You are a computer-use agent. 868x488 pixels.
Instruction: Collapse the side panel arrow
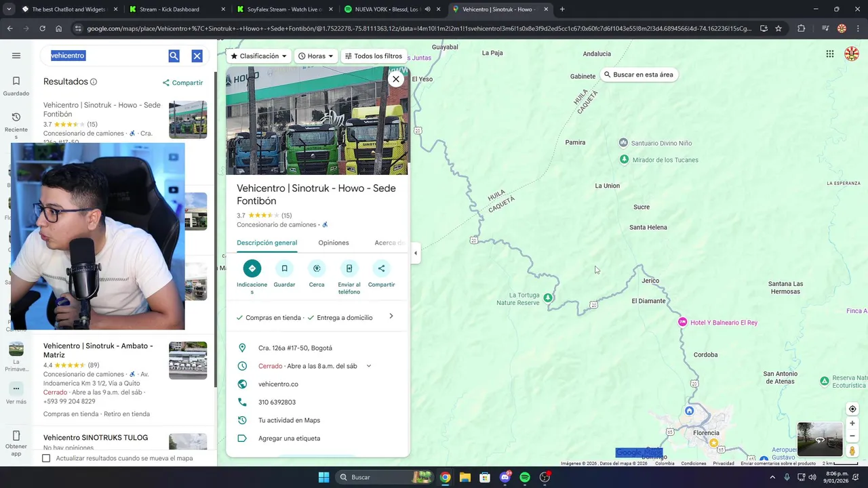tap(416, 253)
